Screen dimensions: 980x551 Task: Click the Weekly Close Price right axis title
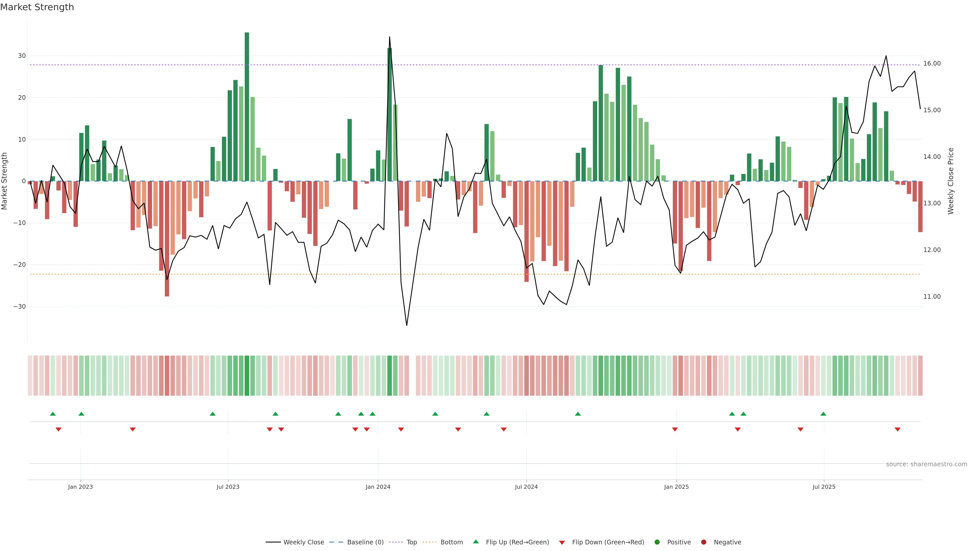(951, 181)
